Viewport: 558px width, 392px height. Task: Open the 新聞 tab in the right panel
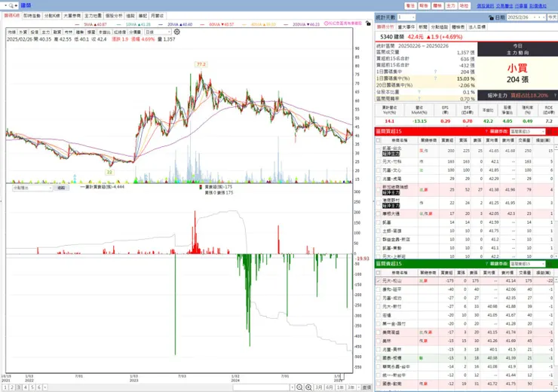(423, 27)
